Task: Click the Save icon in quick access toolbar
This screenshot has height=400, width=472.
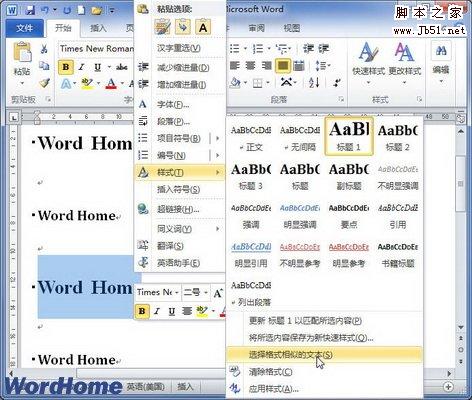Action: click(30, 10)
